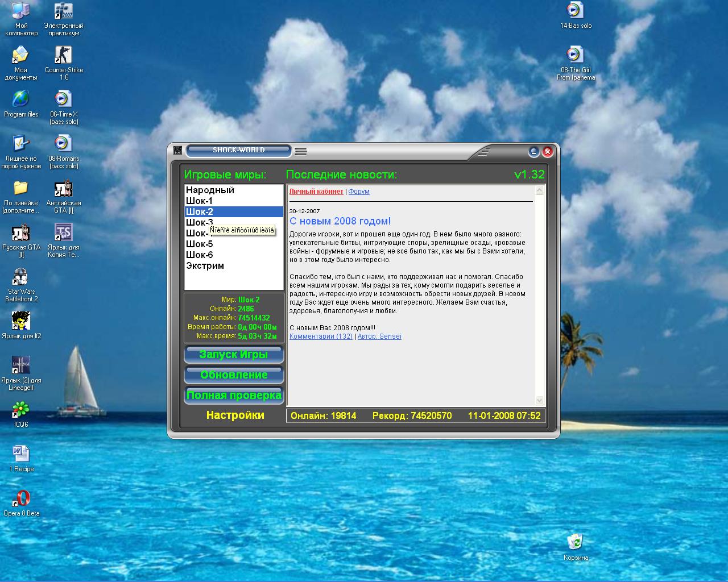Select the Русская GTA desktop shortcut

[21, 232]
